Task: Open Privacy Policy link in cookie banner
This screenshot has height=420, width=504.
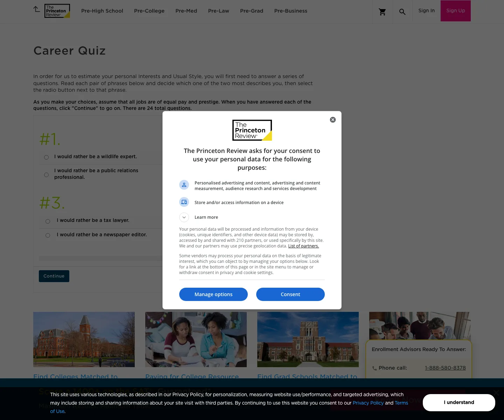Action: click(x=368, y=403)
